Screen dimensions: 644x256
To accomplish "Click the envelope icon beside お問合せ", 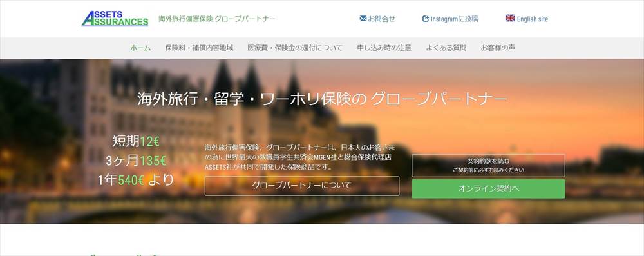I will pos(363,19).
